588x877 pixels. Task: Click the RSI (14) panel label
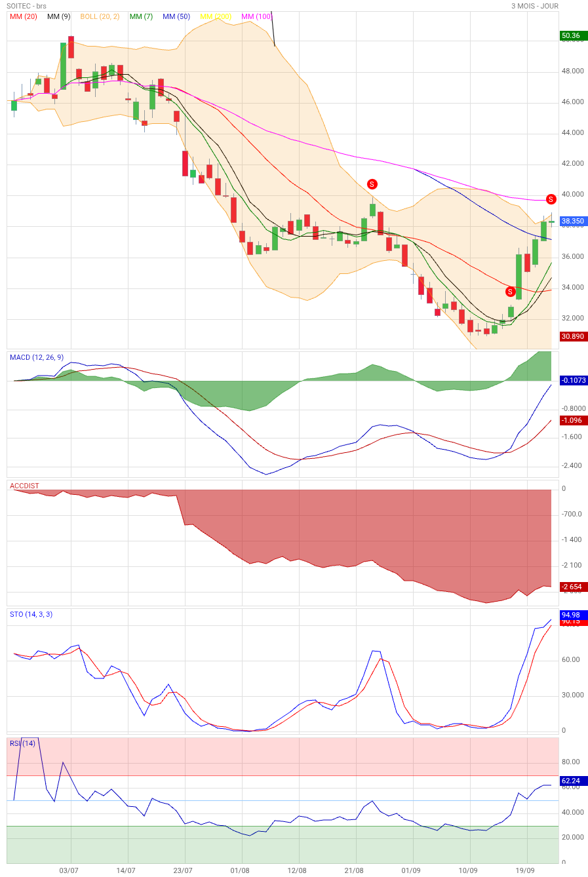pyautogui.click(x=22, y=743)
